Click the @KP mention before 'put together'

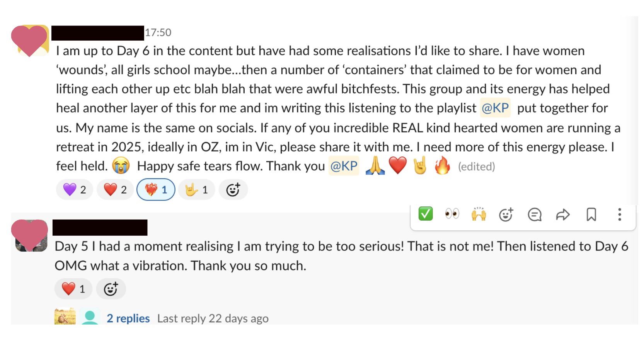(495, 108)
